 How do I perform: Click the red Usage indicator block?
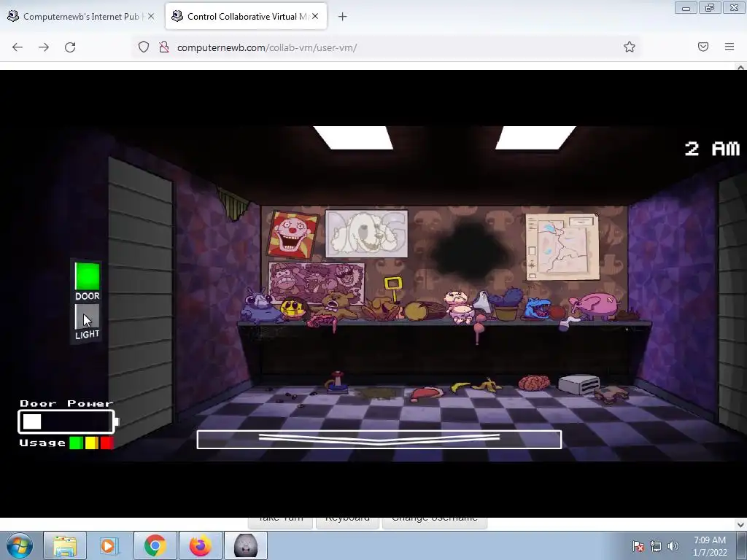(x=107, y=443)
